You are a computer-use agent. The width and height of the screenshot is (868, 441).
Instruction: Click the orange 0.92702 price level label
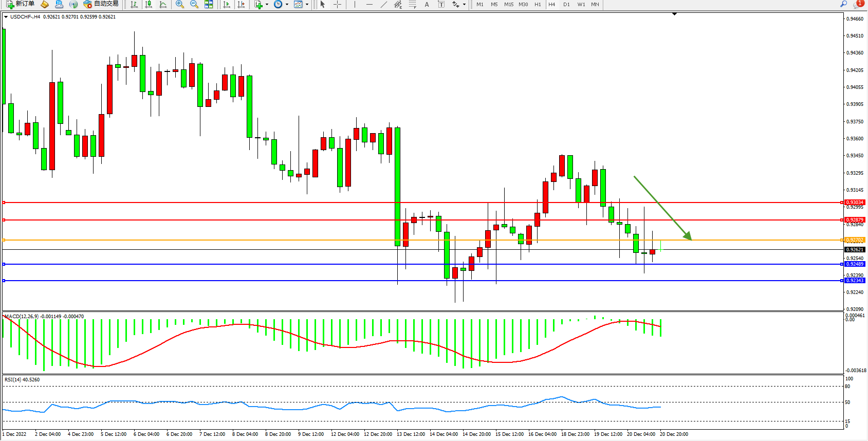pos(855,240)
